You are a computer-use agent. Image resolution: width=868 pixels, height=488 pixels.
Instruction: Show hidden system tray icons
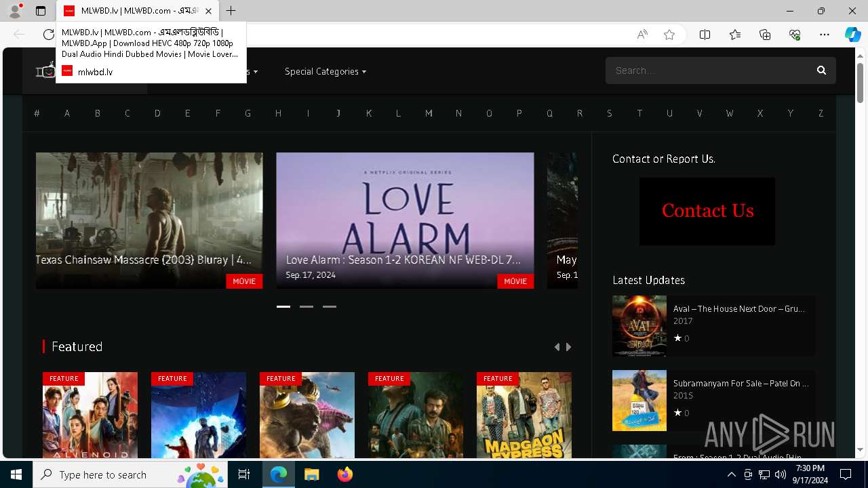[732, 474]
